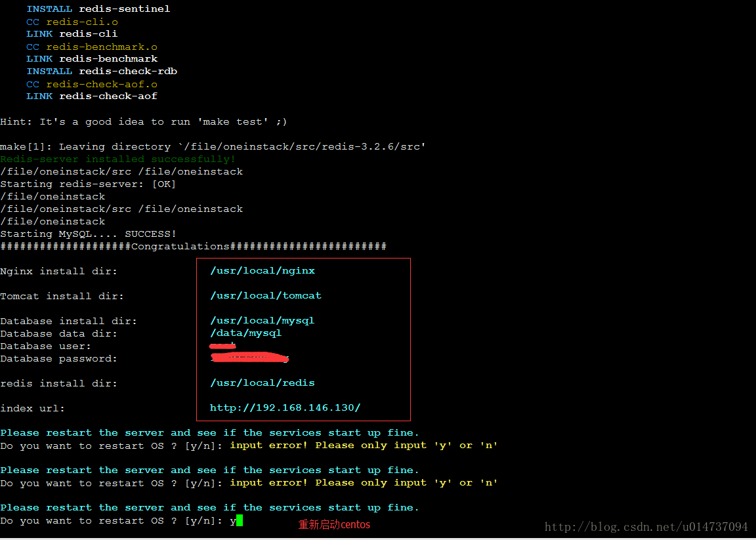Select the path /usr/local/redis
This screenshot has height=540, width=756.
(x=262, y=383)
